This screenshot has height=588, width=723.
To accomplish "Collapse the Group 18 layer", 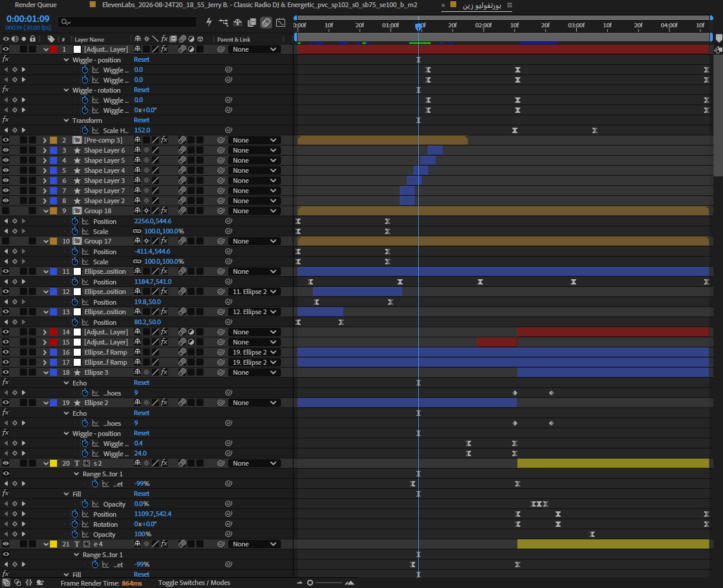I will [46, 211].
